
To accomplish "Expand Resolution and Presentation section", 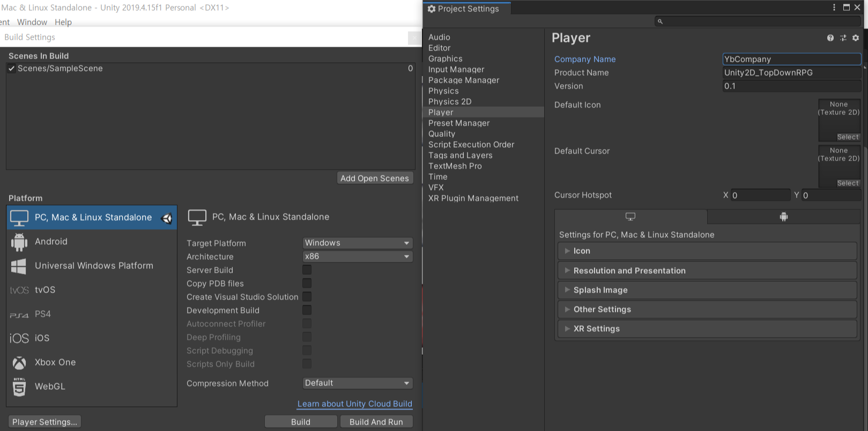I will tap(707, 271).
